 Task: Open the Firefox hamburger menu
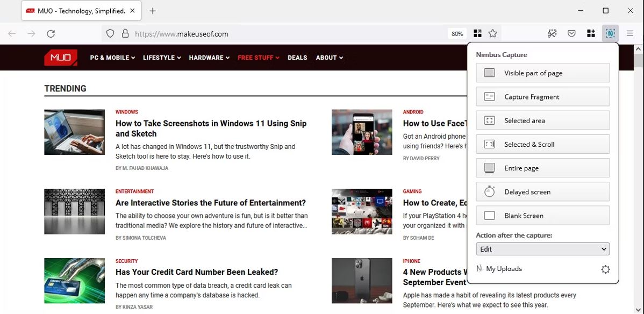pos(629,34)
